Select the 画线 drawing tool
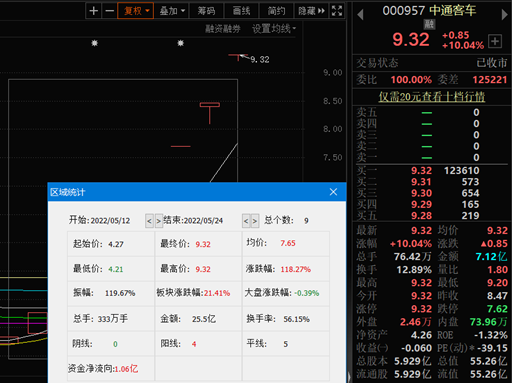 click(x=241, y=11)
